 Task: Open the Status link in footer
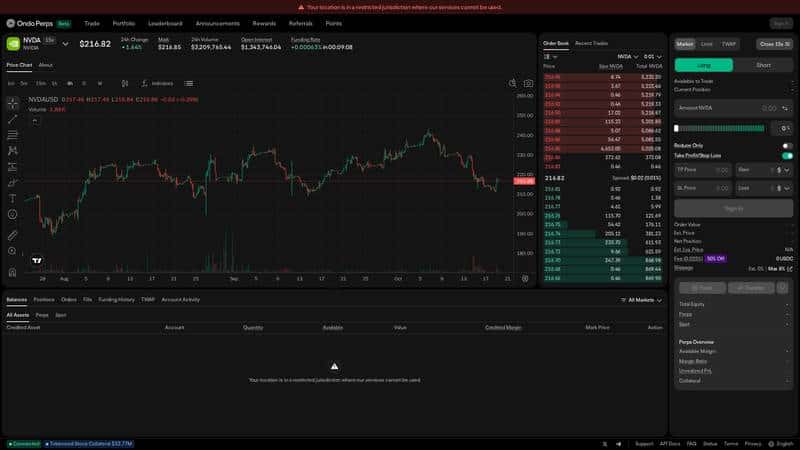(710, 444)
